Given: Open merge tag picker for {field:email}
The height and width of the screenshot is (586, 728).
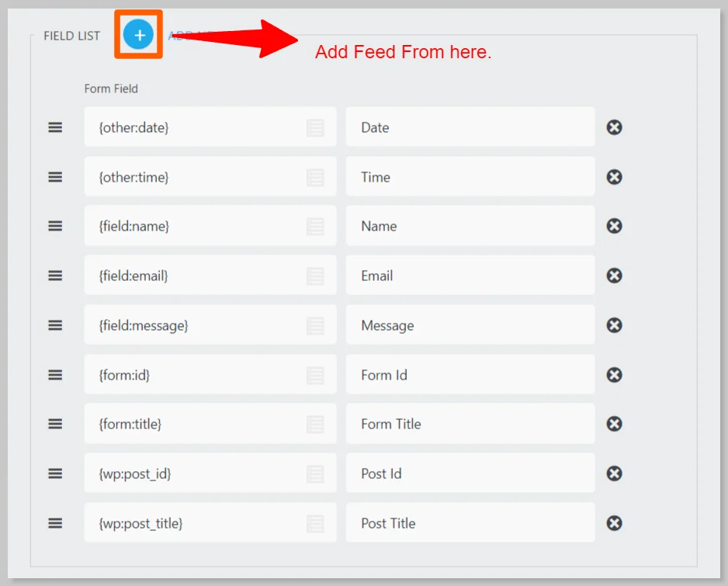Looking at the screenshot, I should [315, 276].
